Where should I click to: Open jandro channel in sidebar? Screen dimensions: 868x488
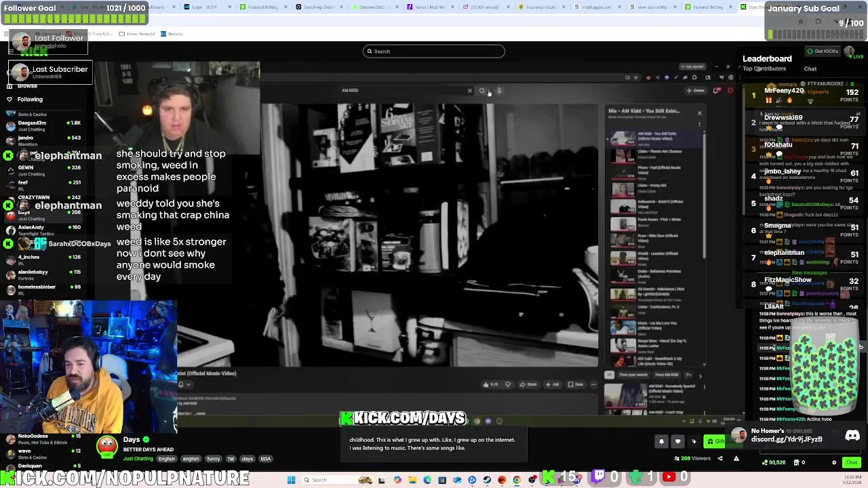42,140
